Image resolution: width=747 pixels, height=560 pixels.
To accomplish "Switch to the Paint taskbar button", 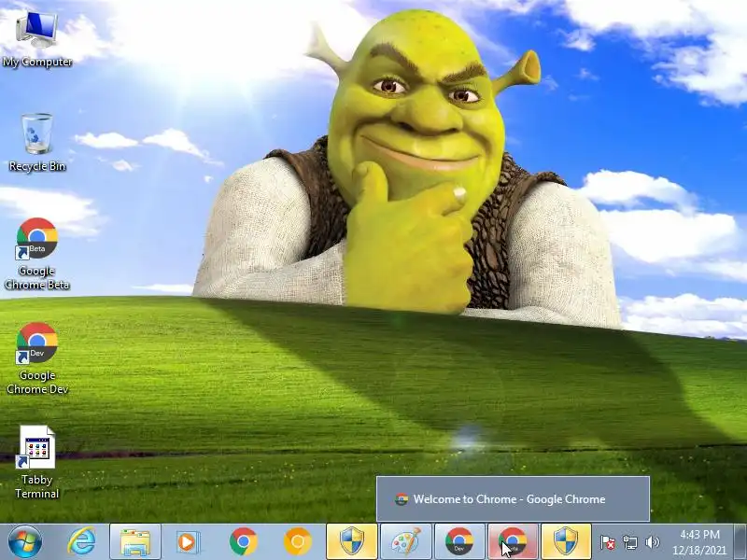I will coord(406,542).
